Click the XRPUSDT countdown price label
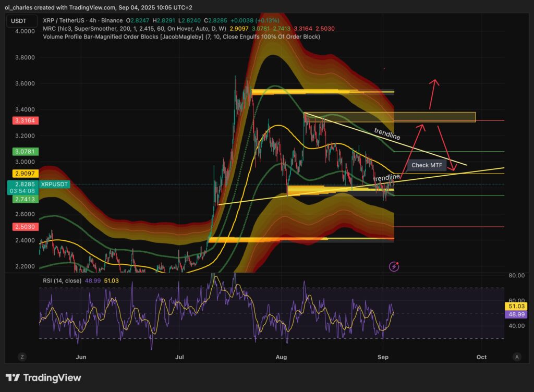Viewport: 534px width, 392px height. pos(23,187)
